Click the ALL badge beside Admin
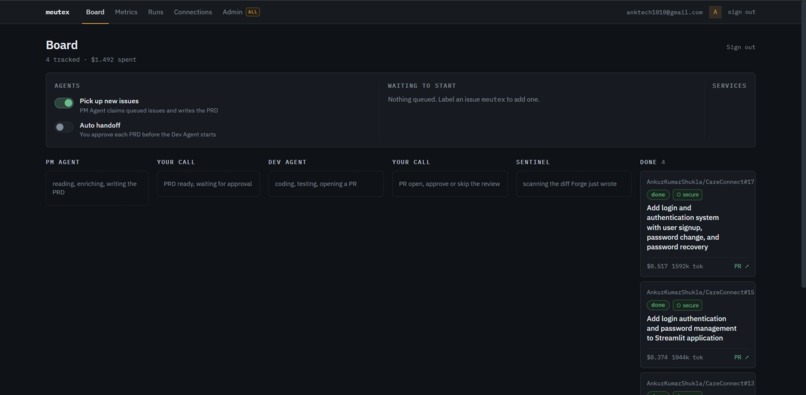 252,12
